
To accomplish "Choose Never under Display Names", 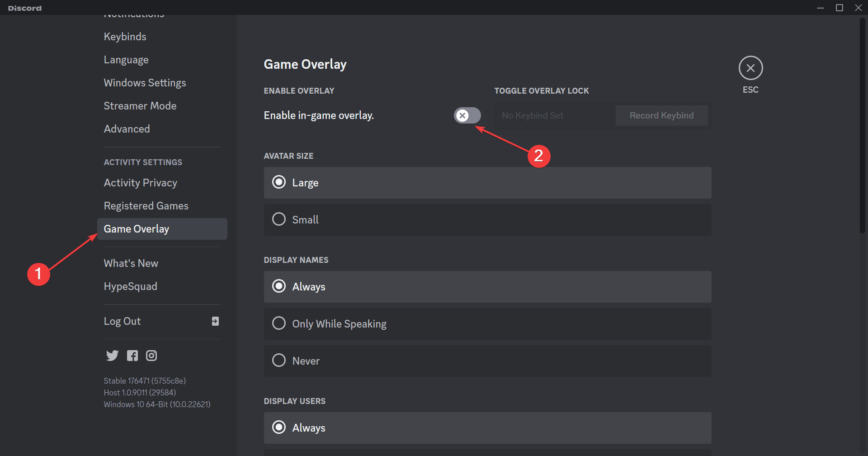I will click(x=487, y=361).
